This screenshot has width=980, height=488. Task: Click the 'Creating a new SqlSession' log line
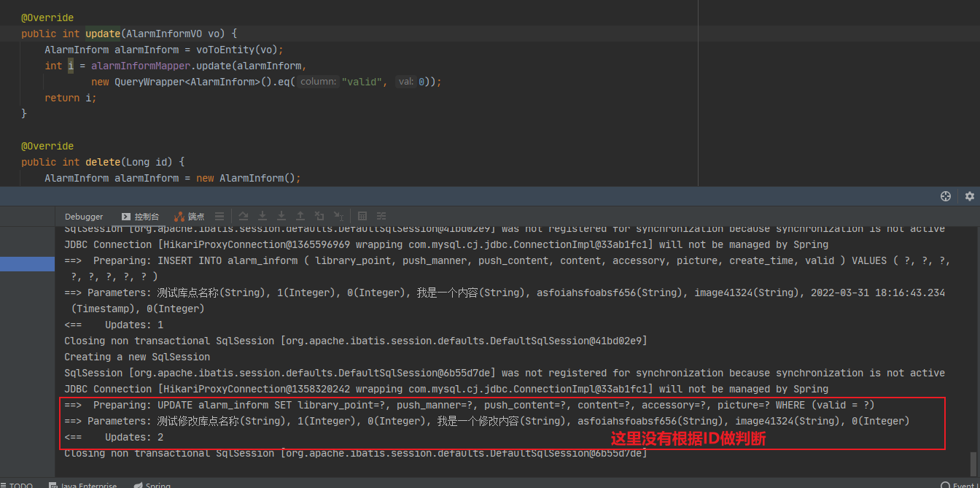coord(137,357)
